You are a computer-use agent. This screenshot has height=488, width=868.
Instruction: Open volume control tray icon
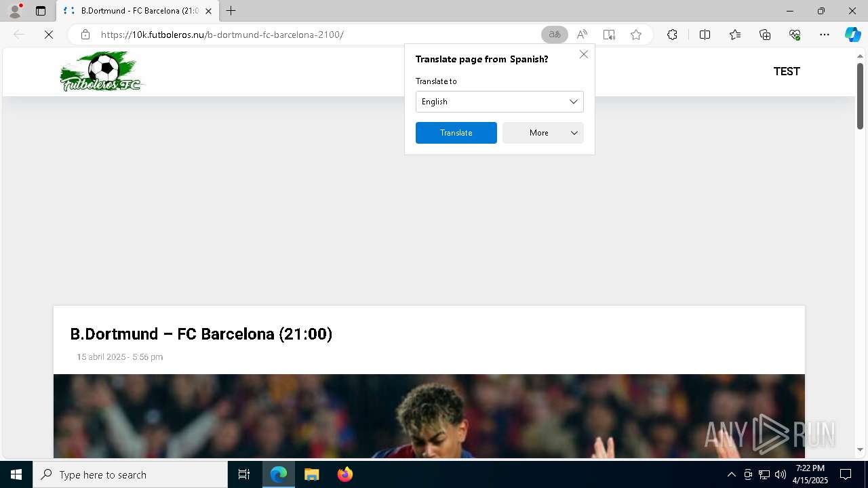click(780, 474)
